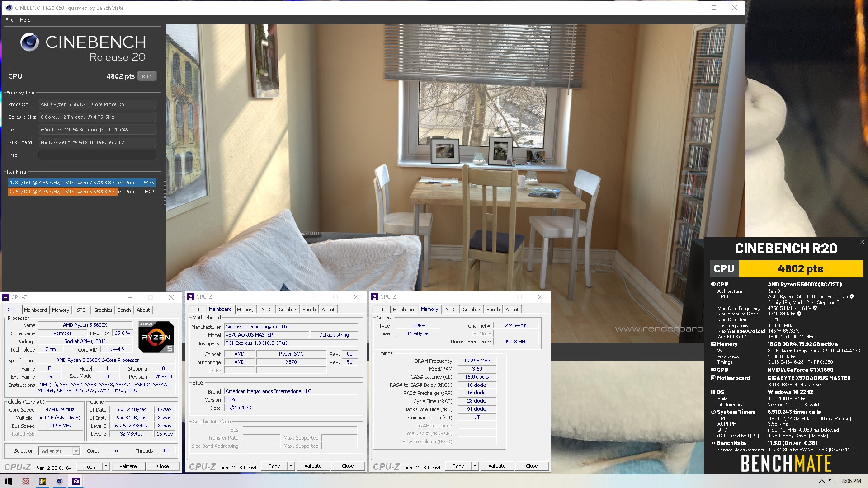Click the Ryzen 5 logo badge in CPU-Z
Screen dimensions: 868x488
point(156,337)
